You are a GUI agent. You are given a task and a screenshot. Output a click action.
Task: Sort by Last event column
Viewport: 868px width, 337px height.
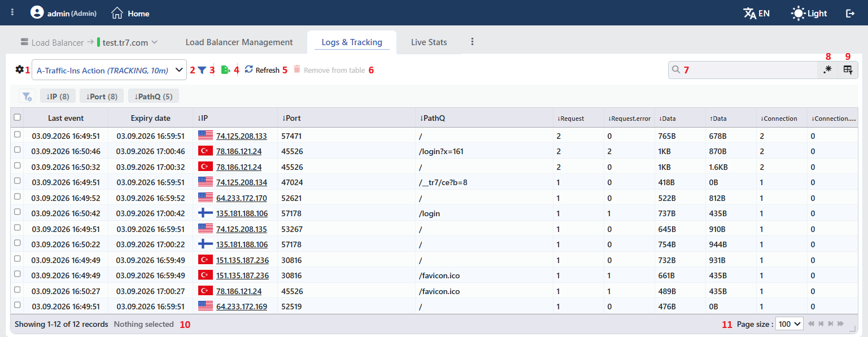pyautogui.click(x=66, y=118)
